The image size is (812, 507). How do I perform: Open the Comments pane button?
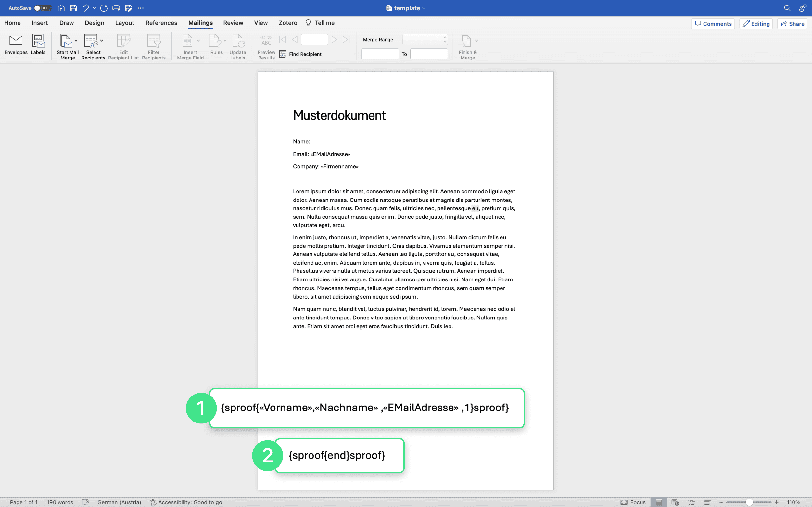click(x=713, y=24)
